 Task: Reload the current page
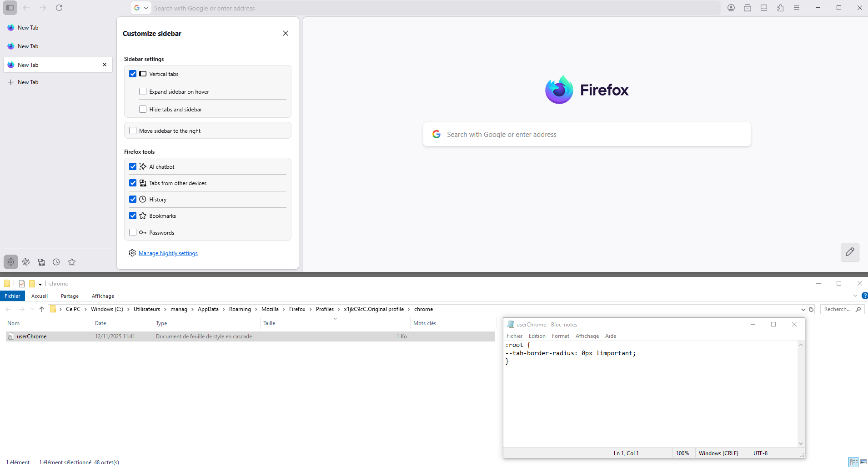(x=59, y=8)
